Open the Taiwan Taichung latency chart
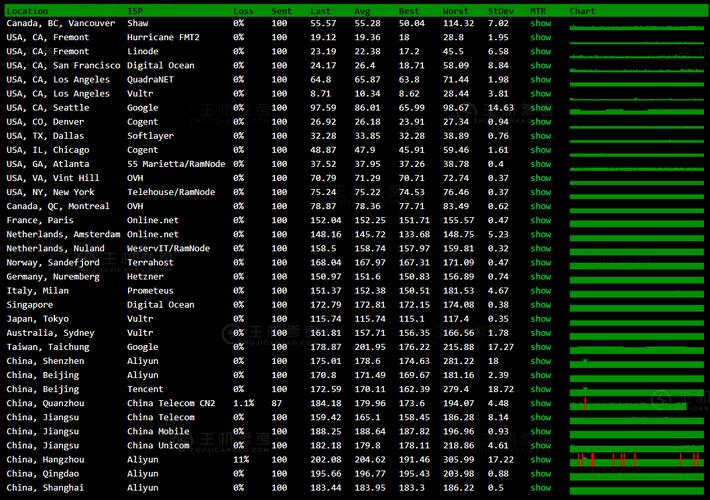710x500 pixels. [x=637, y=349]
